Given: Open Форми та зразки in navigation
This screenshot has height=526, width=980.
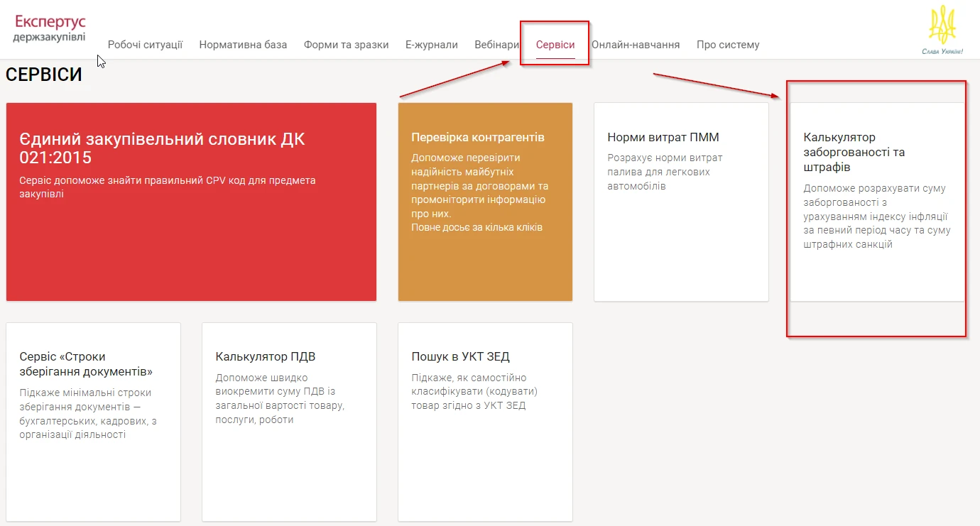Looking at the screenshot, I should pyautogui.click(x=346, y=45).
